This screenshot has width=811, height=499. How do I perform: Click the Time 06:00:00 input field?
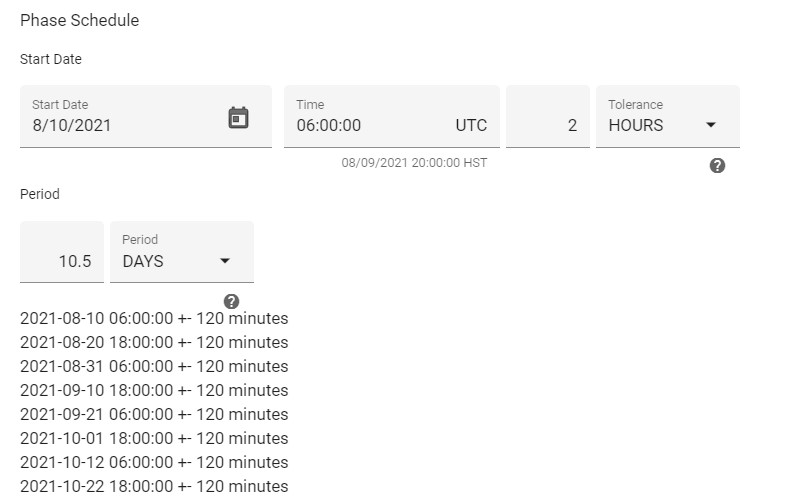[x=392, y=116]
